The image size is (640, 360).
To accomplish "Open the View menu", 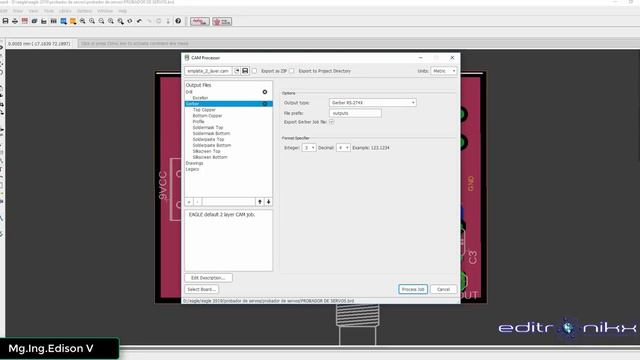I will pyautogui.click(x=33, y=11).
